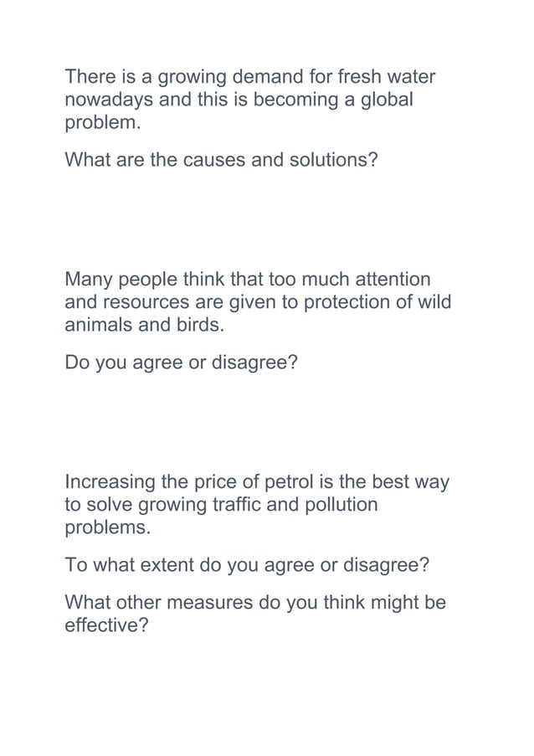
Task: Click the word 'problems.' in third prompt
Action: (x=107, y=528)
